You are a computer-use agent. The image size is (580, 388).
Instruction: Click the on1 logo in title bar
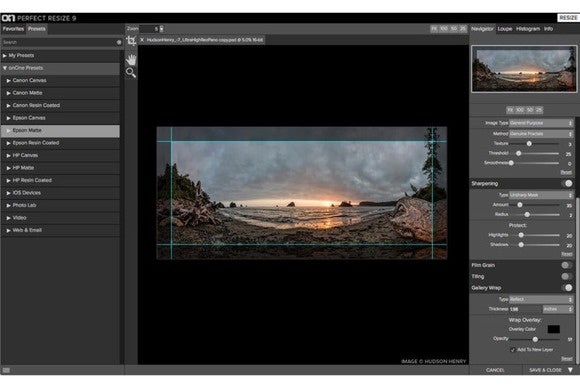click(x=8, y=18)
